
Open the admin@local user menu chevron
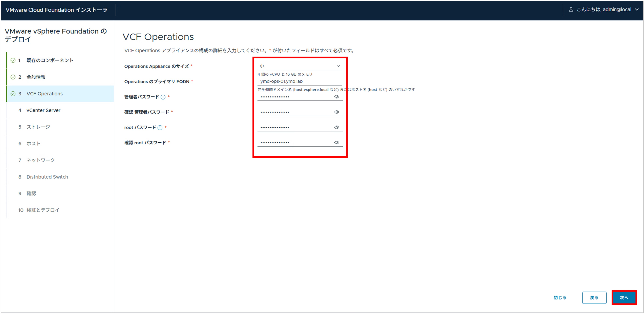637,9
